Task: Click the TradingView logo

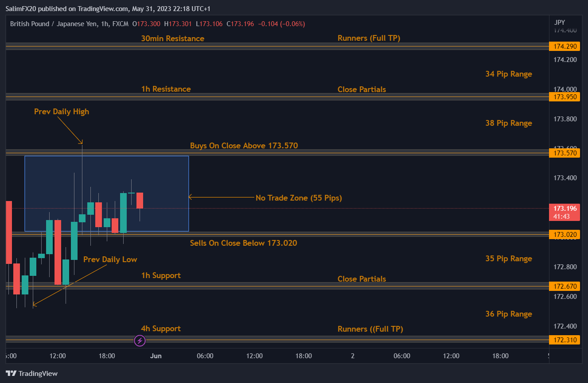Action: [x=31, y=373]
